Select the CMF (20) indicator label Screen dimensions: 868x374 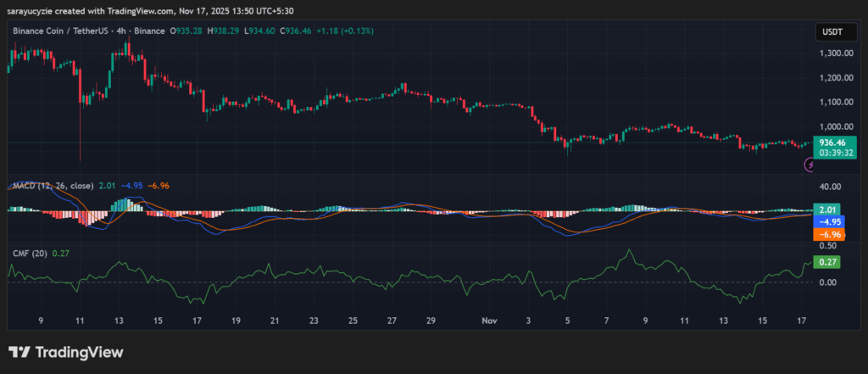(28, 252)
